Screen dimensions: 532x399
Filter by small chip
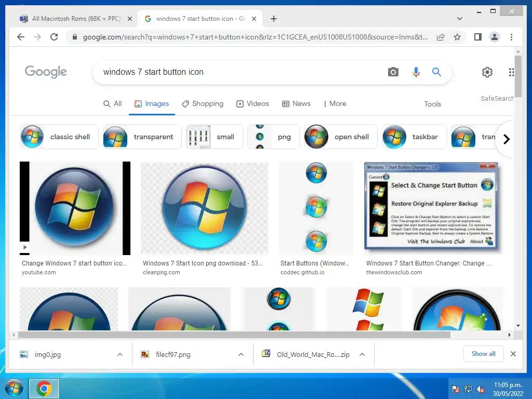coord(215,137)
